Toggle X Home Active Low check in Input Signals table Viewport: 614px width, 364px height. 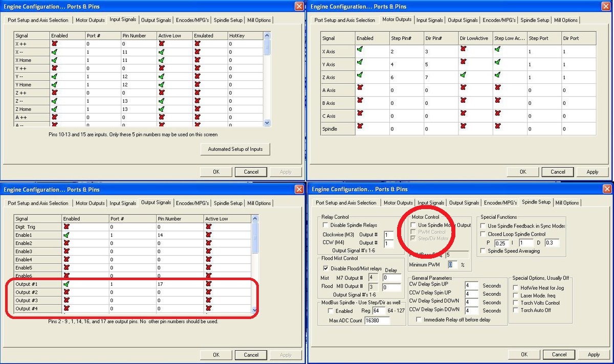click(x=162, y=60)
